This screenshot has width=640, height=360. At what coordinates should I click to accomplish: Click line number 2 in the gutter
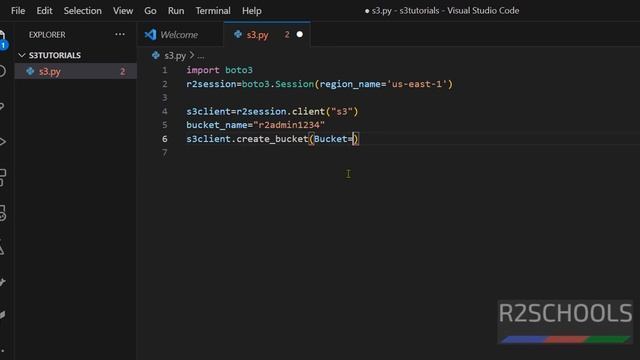coord(164,84)
